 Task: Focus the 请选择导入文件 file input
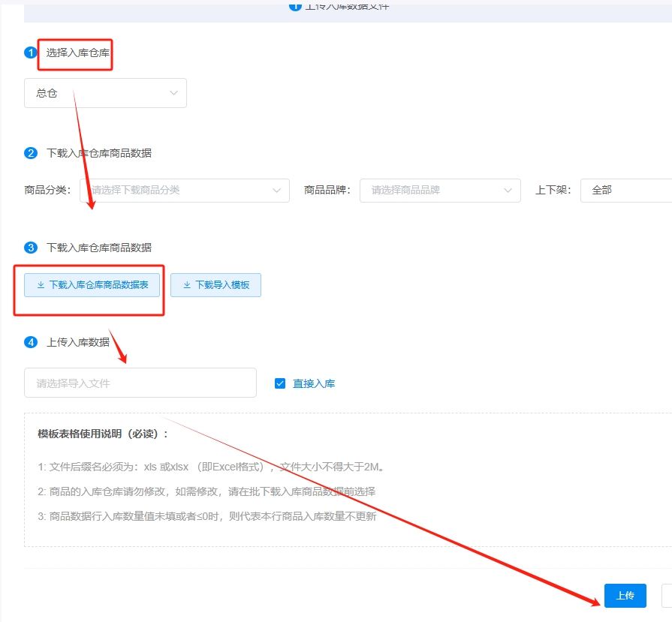click(140, 383)
